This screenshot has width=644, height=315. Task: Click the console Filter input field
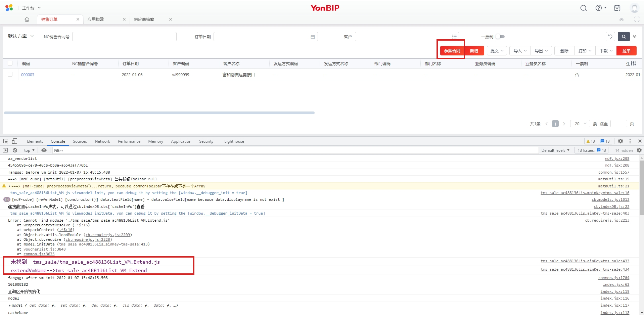(134, 150)
